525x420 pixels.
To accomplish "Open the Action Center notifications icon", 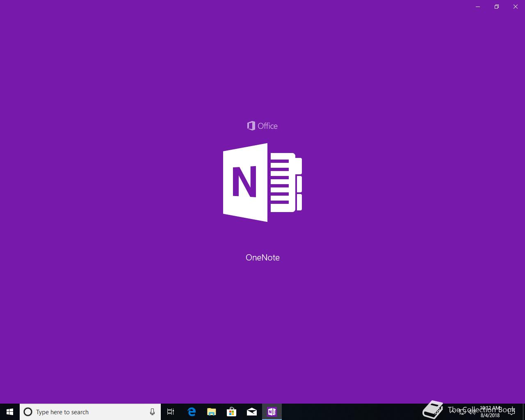I will tap(511, 412).
